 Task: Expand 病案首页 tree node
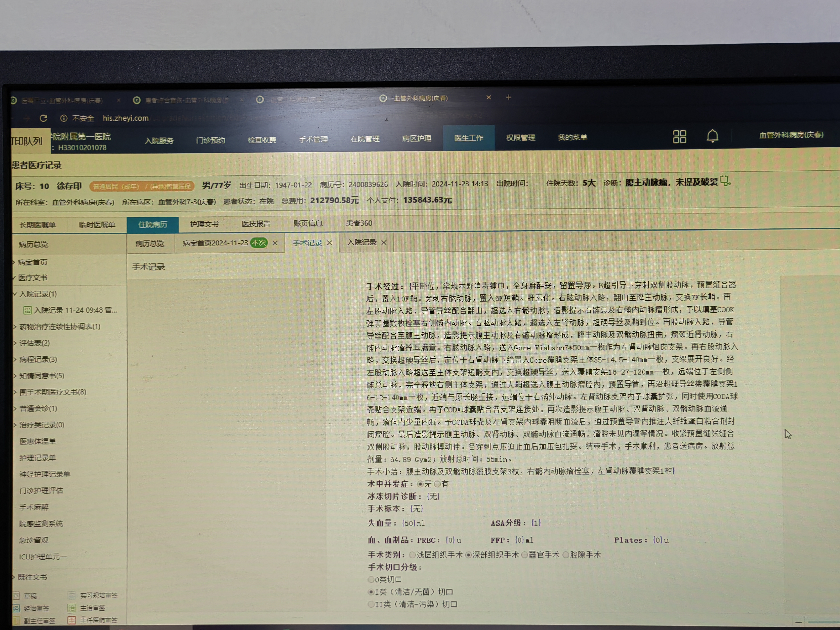coord(14,262)
